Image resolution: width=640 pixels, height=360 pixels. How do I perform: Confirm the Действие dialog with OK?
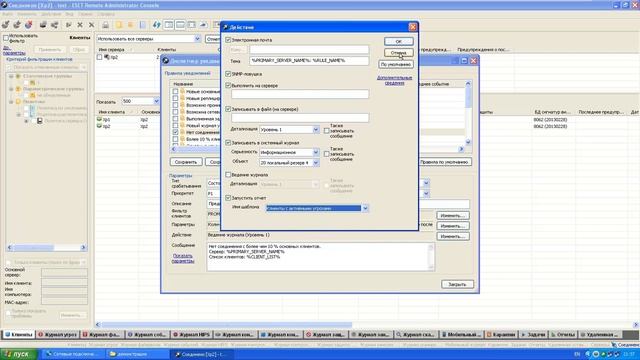click(x=398, y=42)
